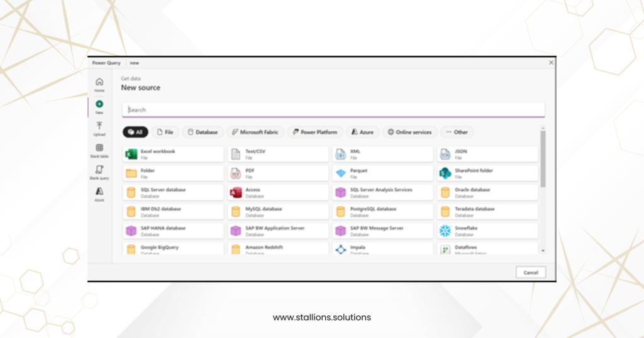
Task: Click the Amazon Redshift icon
Action: tap(236, 249)
